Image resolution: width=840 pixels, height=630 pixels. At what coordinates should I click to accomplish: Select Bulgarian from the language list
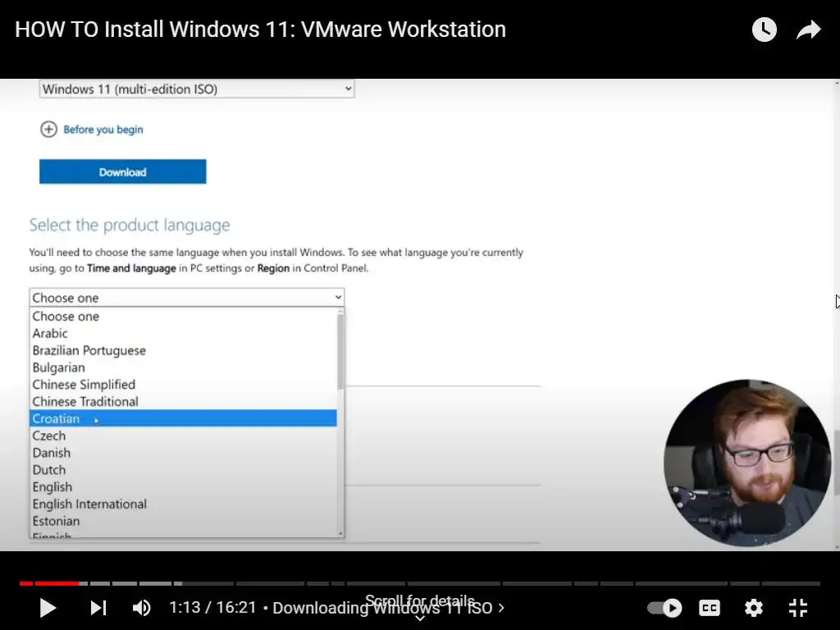point(183,367)
